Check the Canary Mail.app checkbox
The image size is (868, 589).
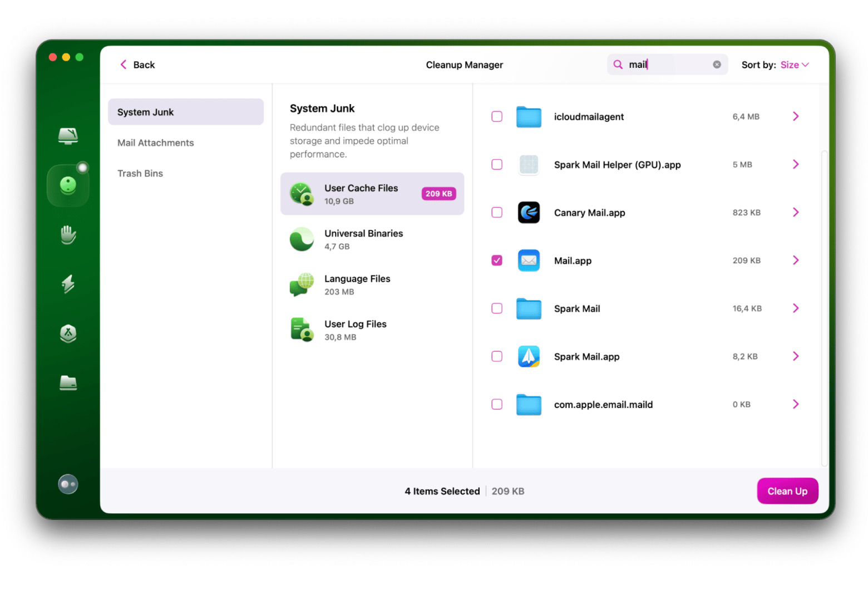point(497,213)
